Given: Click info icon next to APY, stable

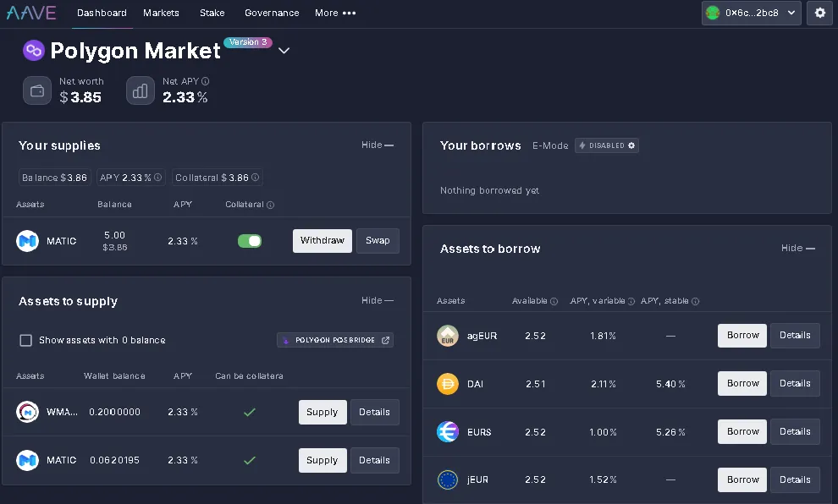Looking at the screenshot, I should (x=695, y=302).
